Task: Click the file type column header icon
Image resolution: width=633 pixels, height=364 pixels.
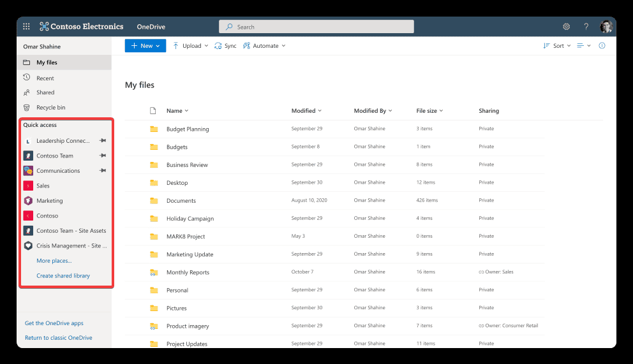Action: pyautogui.click(x=153, y=111)
